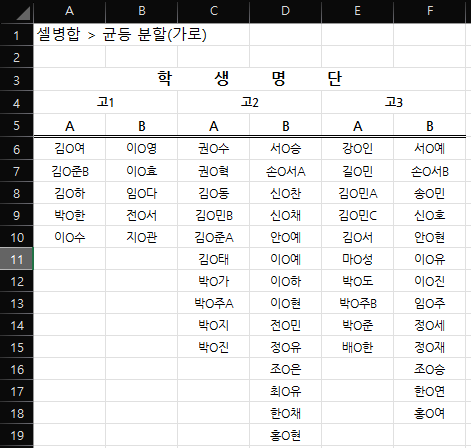The width and height of the screenshot is (471, 448).
Task: Select column E header
Action: [x=358, y=11]
